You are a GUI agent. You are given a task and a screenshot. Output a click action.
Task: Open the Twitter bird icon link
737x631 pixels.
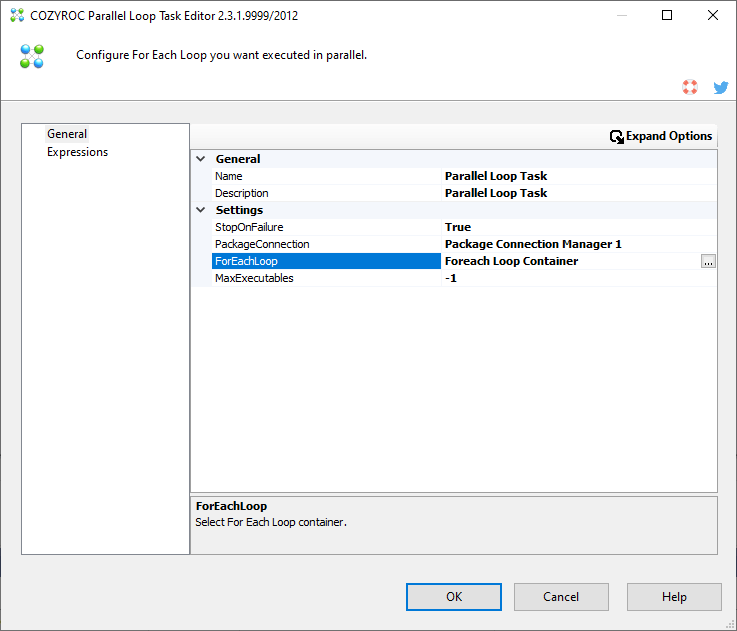coord(720,87)
